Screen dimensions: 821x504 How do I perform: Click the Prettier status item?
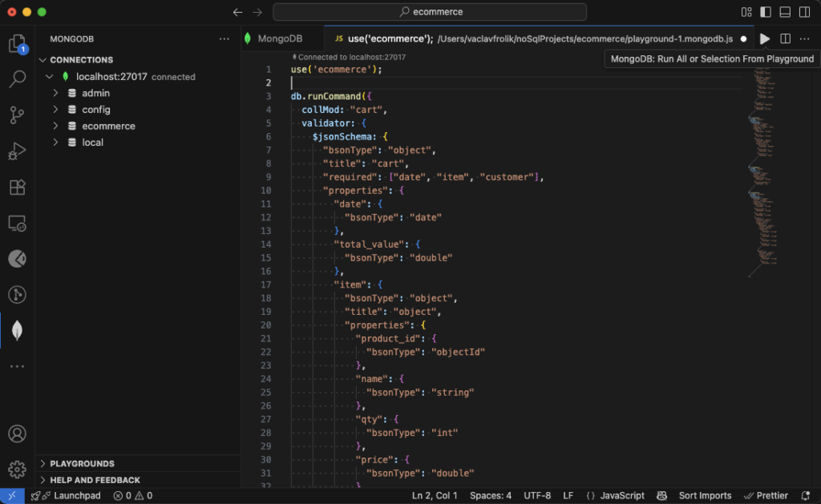click(766, 496)
